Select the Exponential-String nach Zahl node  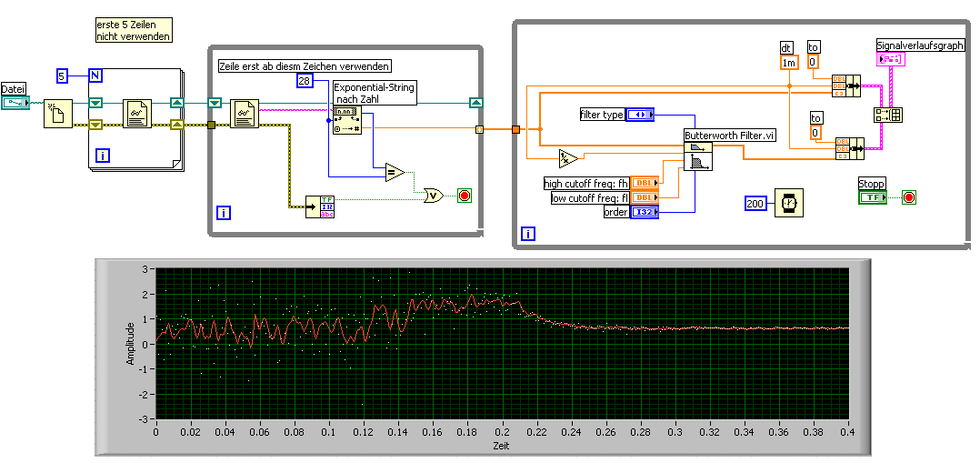(347, 121)
